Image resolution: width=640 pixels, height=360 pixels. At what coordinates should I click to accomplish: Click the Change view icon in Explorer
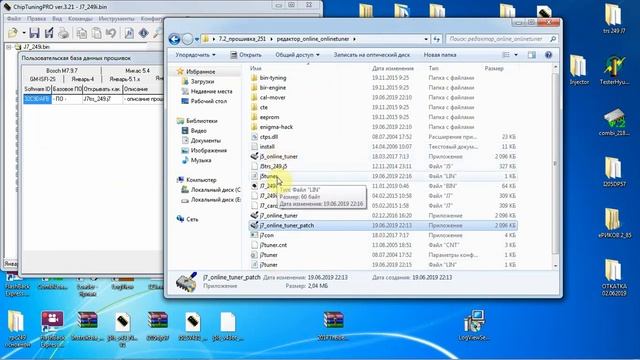pos(506,55)
